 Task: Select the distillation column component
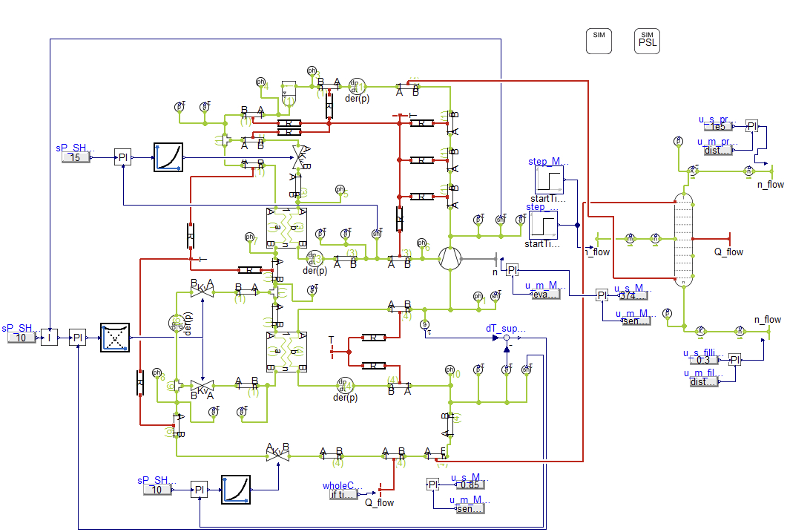click(x=683, y=237)
